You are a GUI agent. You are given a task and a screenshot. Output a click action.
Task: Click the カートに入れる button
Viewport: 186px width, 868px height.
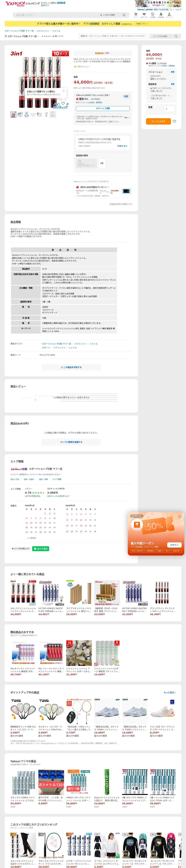tap(158, 121)
